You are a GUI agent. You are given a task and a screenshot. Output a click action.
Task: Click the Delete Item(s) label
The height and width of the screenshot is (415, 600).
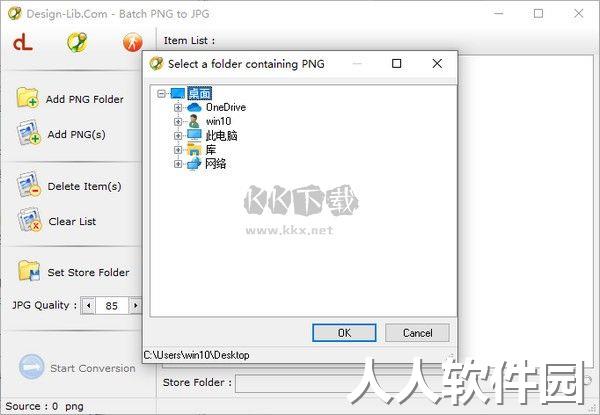(85, 187)
